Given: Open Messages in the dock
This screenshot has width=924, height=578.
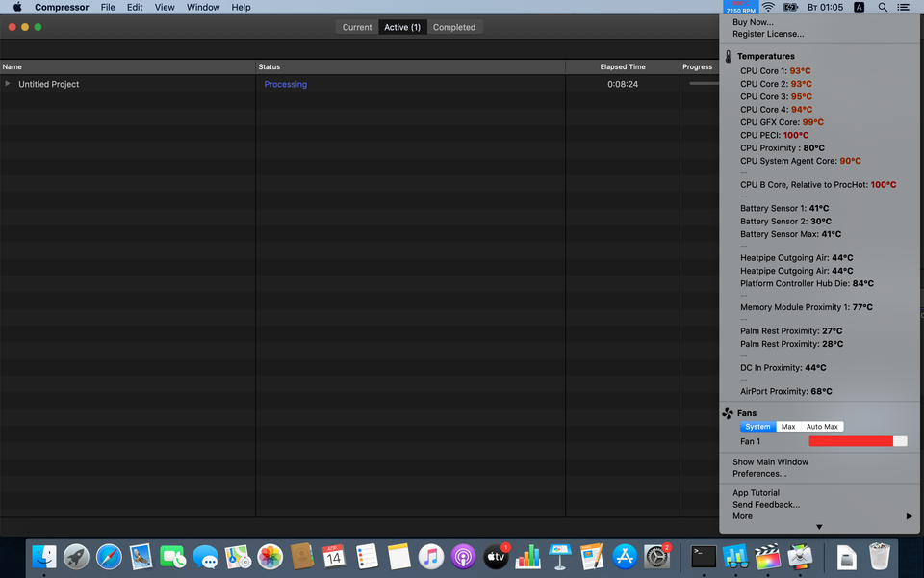Looking at the screenshot, I should coord(206,556).
